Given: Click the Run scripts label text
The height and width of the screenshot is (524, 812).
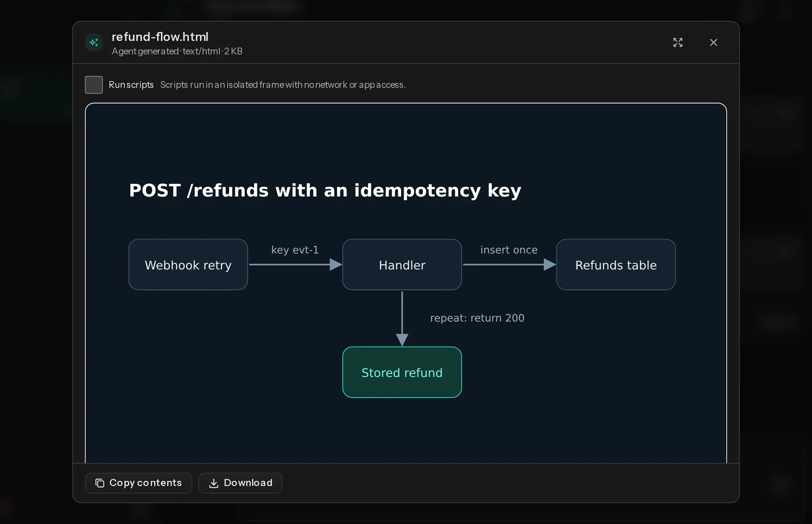Looking at the screenshot, I should click(x=131, y=85).
